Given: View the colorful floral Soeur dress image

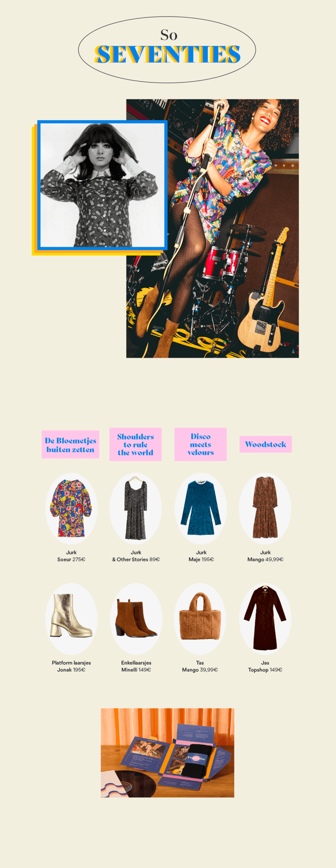Looking at the screenshot, I should click(71, 509).
